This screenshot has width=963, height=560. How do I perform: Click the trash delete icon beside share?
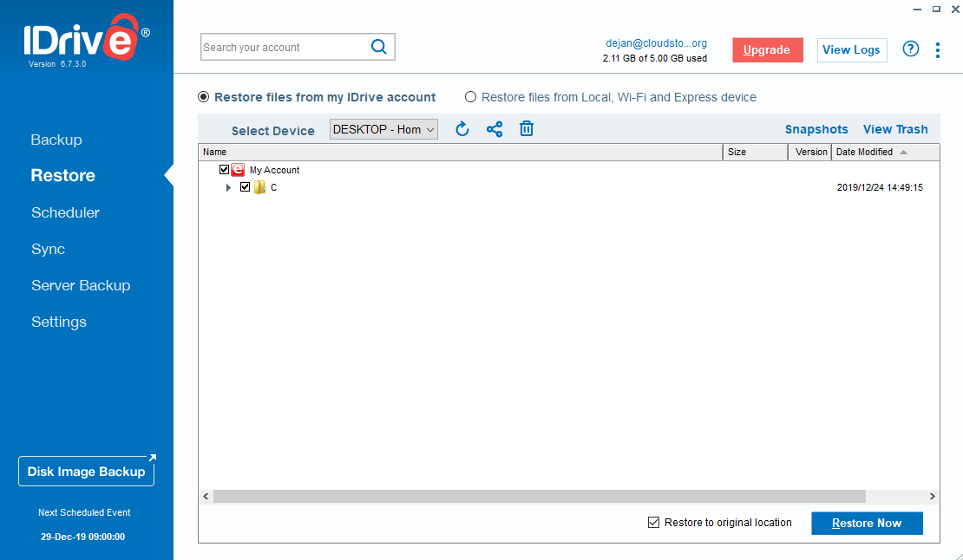pyautogui.click(x=526, y=128)
